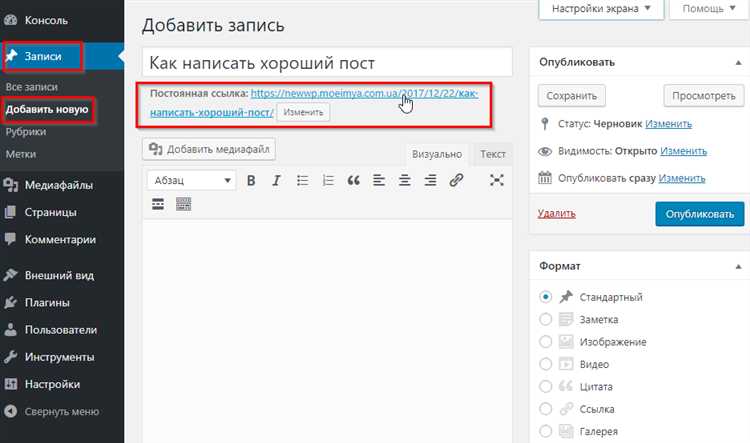Click the blue Опубликовать button
Screen dimensions: 750x443
(700, 214)
